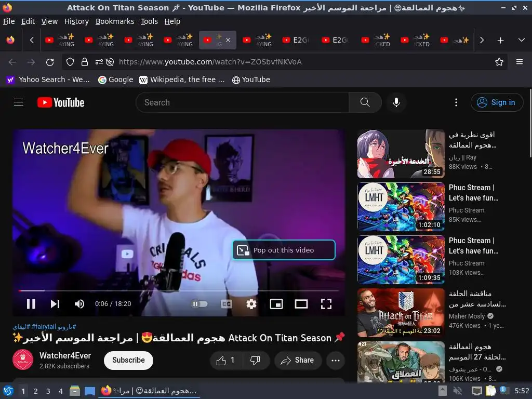The width and height of the screenshot is (532, 399).
Task: Open the 28:55 recommended video thumbnail
Action: pyautogui.click(x=401, y=154)
